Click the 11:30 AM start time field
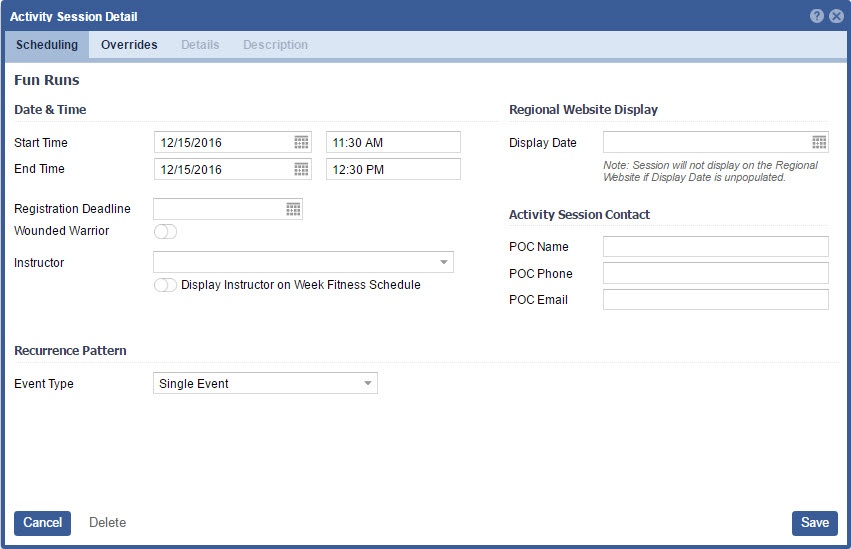 pos(393,143)
